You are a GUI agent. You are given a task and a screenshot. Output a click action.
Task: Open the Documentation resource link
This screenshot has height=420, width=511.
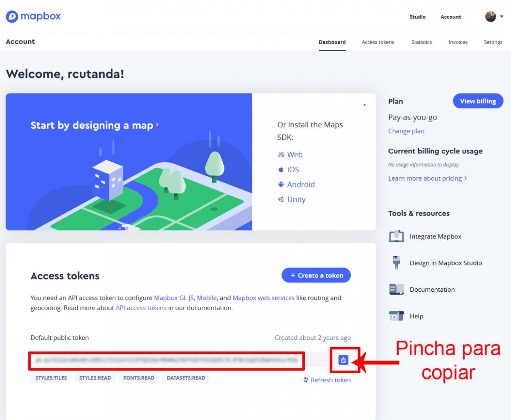[x=432, y=290]
